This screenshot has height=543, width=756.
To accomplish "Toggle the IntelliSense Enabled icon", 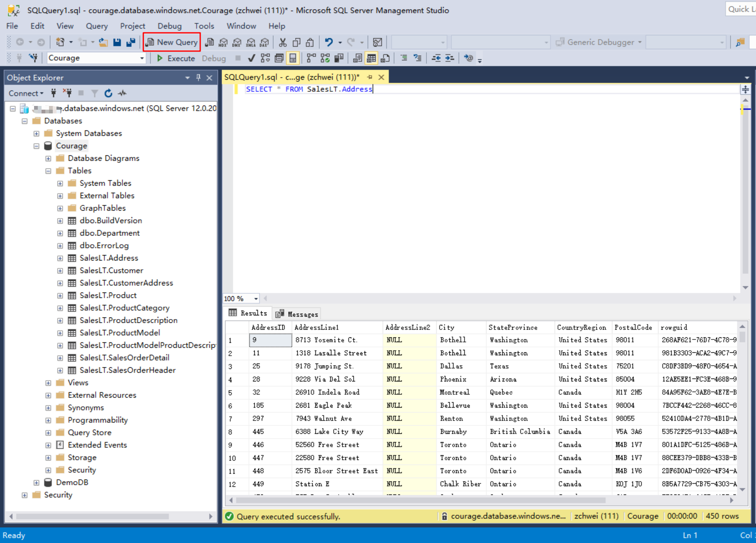I will (293, 58).
